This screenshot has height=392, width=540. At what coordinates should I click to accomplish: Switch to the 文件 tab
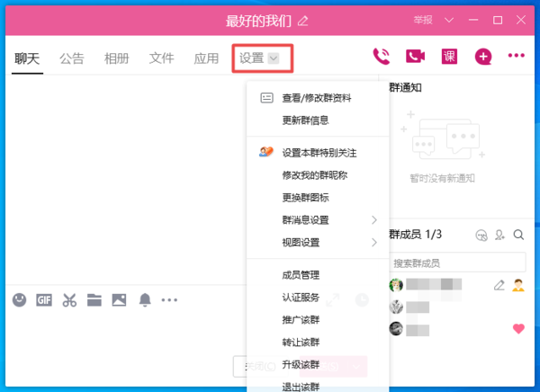tap(161, 58)
